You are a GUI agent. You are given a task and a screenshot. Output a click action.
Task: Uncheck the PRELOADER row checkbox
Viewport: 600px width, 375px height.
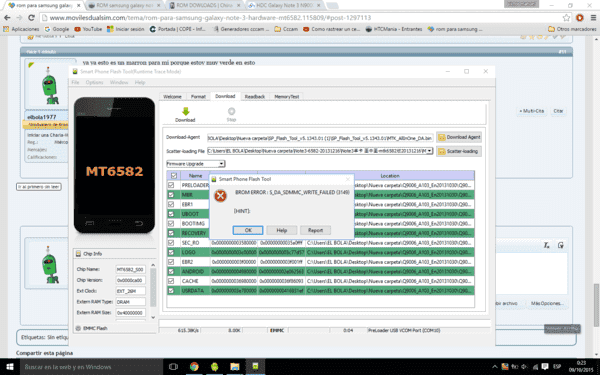point(171,185)
